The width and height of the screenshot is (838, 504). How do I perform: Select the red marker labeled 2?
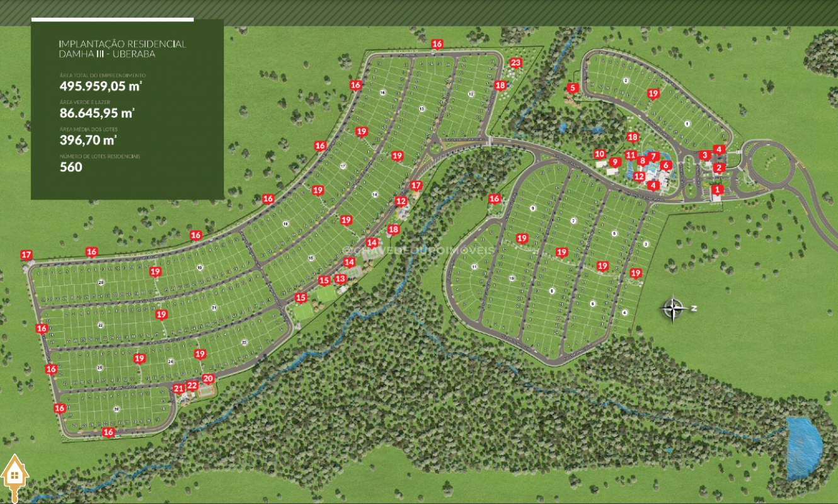point(720,168)
